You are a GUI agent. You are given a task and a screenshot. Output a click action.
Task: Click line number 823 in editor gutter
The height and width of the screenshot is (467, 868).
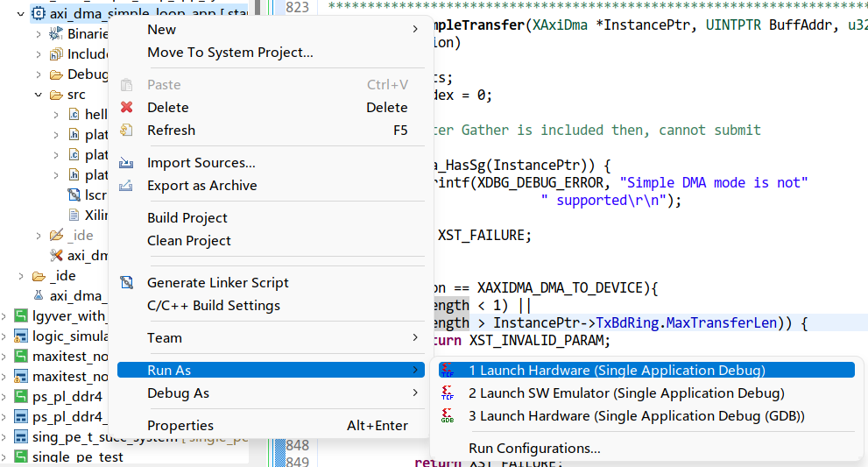(297, 7)
